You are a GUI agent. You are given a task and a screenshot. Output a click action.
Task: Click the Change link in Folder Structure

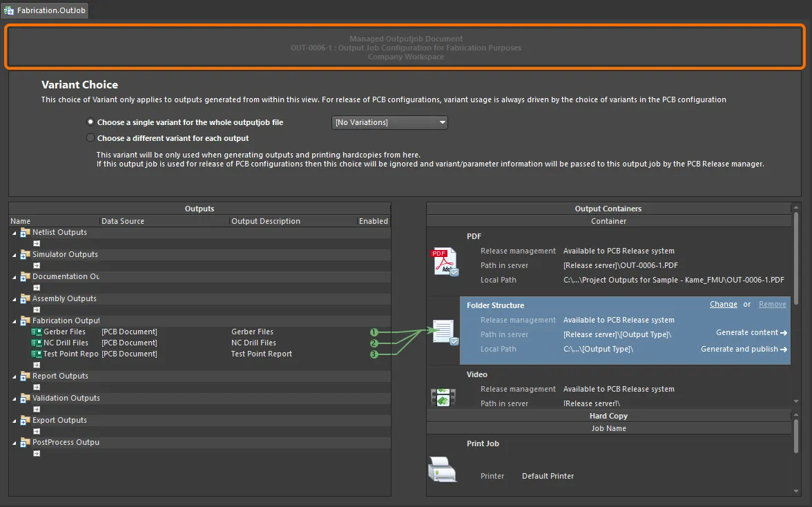pos(723,305)
